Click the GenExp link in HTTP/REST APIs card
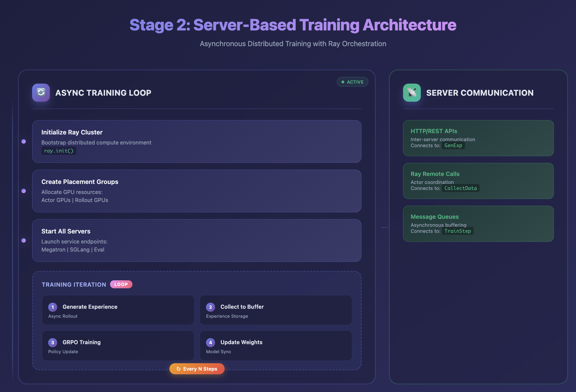576x392 pixels. coord(453,145)
